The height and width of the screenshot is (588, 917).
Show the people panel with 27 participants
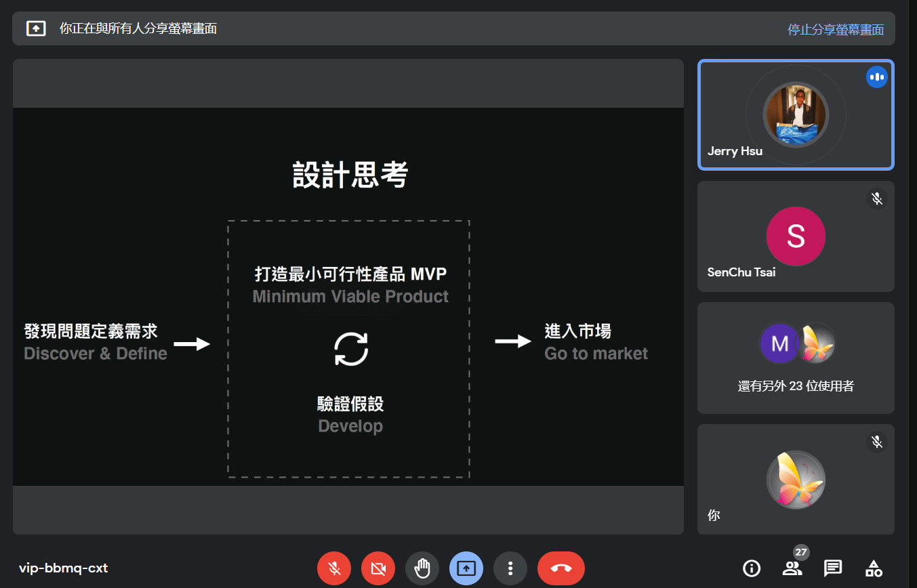click(x=792, y=568)
